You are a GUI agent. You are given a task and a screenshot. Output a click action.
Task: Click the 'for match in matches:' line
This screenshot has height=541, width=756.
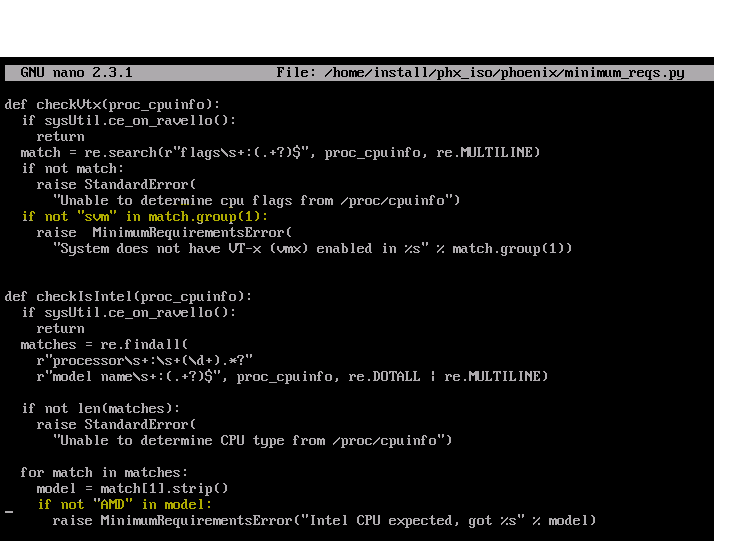[x=104, y=472]
